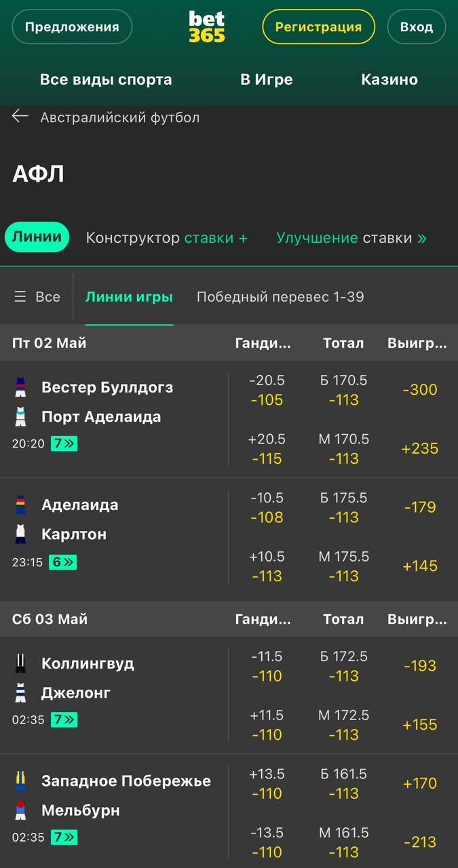Switch to the Победный перевес 1-39 tab
This screenshot has width=458, height=868.
(280, 297)
